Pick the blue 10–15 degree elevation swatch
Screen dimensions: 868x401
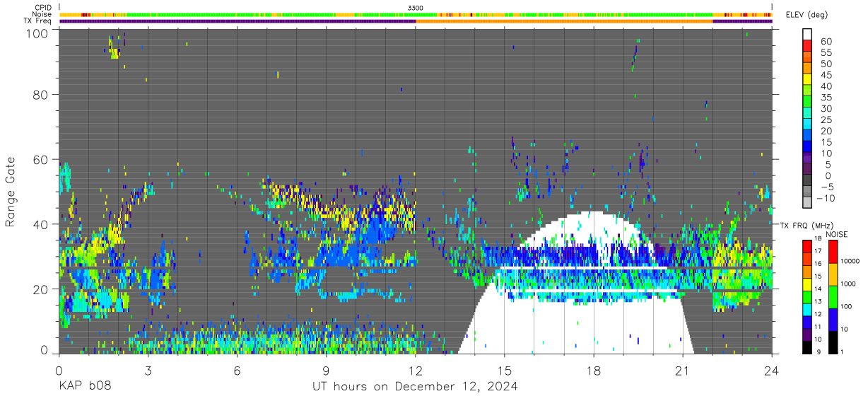807,146
